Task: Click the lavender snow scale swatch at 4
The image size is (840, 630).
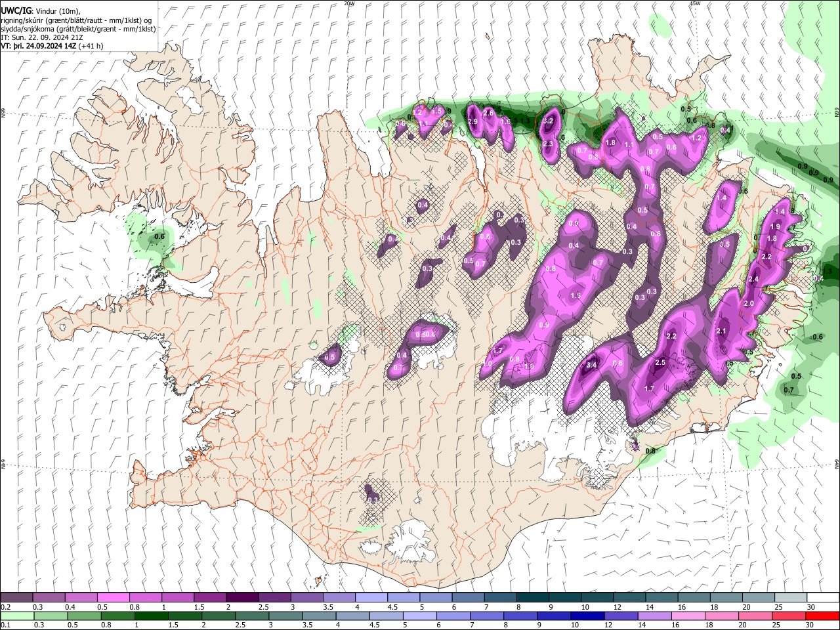Action: [x=371, y=598]
